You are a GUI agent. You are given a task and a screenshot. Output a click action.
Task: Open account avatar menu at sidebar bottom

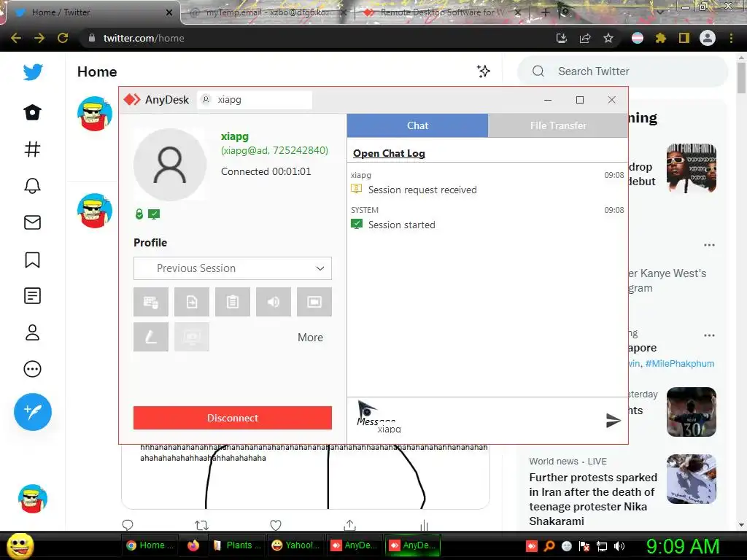[32, 499]
